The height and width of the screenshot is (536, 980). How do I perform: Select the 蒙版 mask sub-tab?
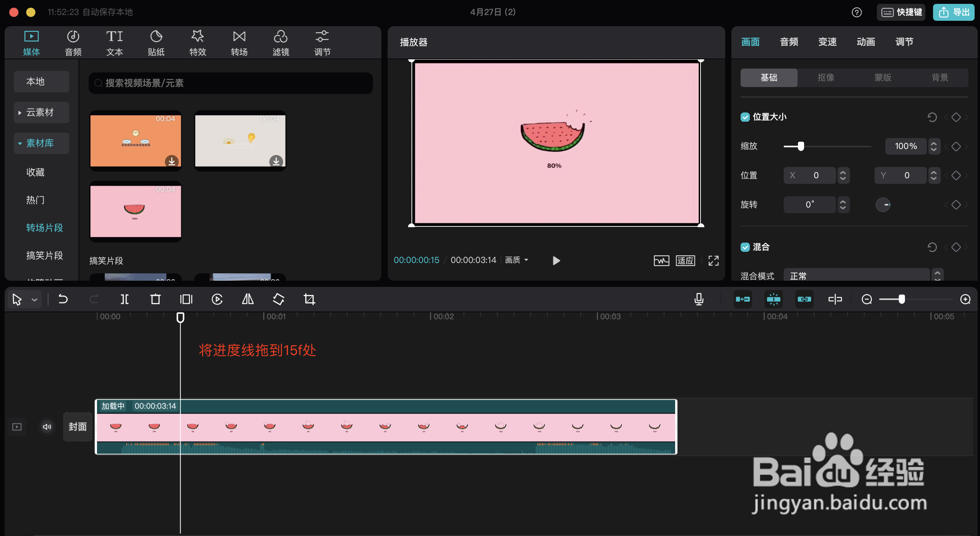(x=883, y=78)
